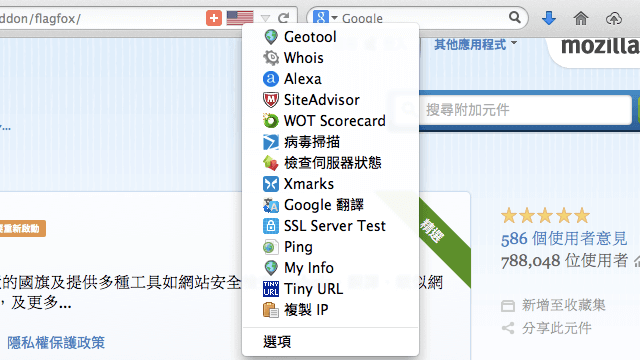Viewport: 640px width, 360px height.
Task: Click the cloud upload toolbar icon
Action: click(613, 18)
